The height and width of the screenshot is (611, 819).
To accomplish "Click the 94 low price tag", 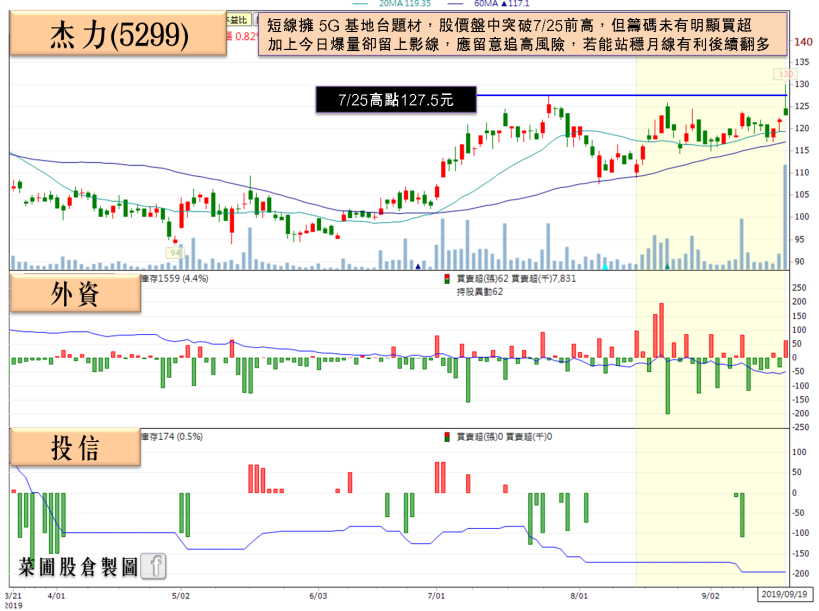I will pyautogui.click(x=176, y=253).
